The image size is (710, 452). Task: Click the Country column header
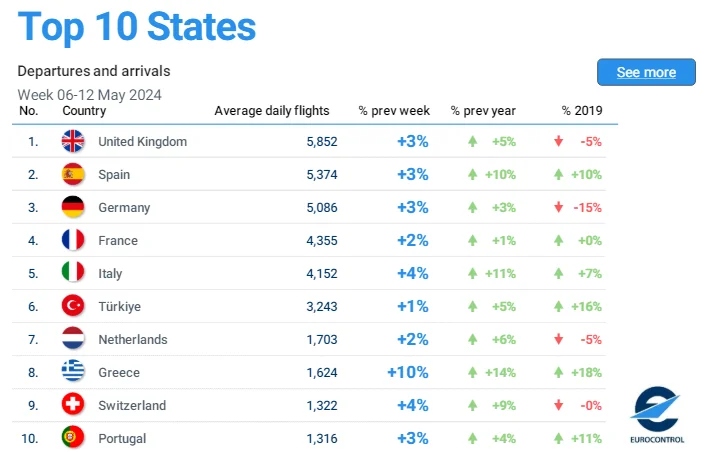84,111
